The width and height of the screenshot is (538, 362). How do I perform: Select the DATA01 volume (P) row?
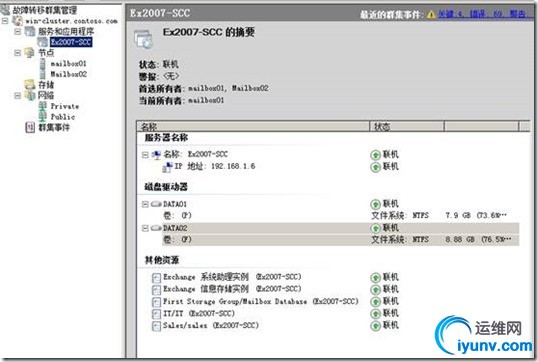(340, 215)
